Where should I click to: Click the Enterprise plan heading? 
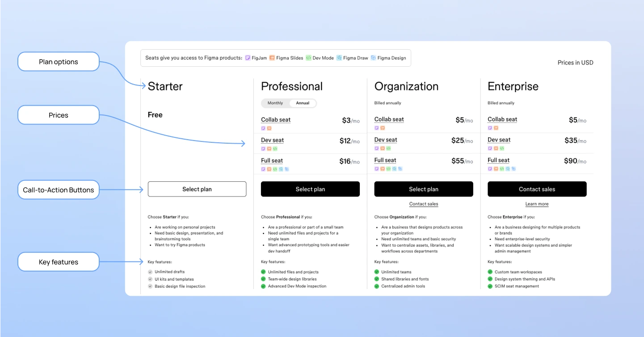[513, 86]
